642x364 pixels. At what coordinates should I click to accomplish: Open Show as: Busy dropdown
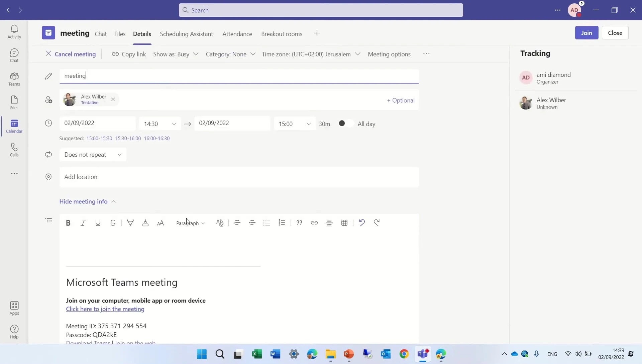pyautogui.click(x=176, y=54)
